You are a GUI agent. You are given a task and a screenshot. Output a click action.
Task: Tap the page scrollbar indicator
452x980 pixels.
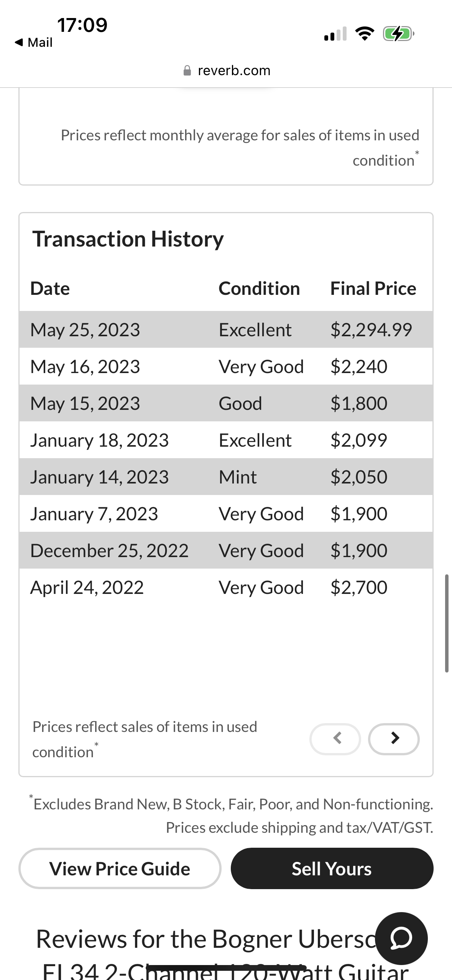[447, 623]
